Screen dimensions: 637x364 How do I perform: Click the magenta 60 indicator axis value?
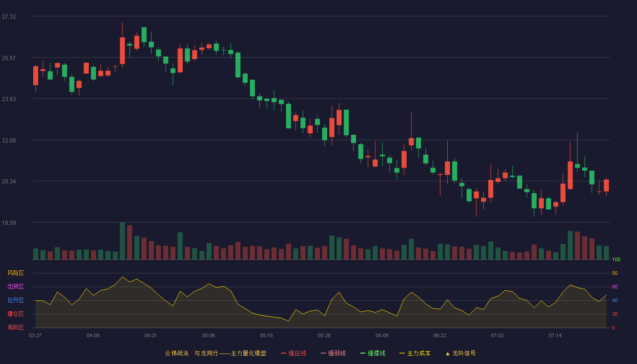click(x=615, y=287)
